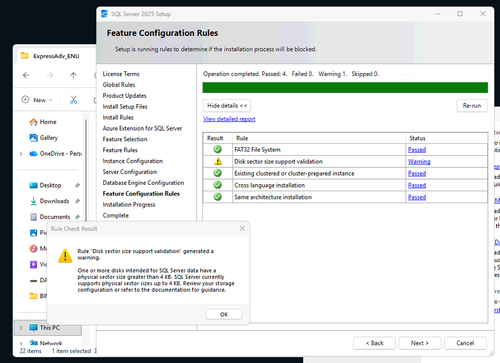Expand the OneDrive node chevron
This screenshot has width=500, height=363.
21,154
